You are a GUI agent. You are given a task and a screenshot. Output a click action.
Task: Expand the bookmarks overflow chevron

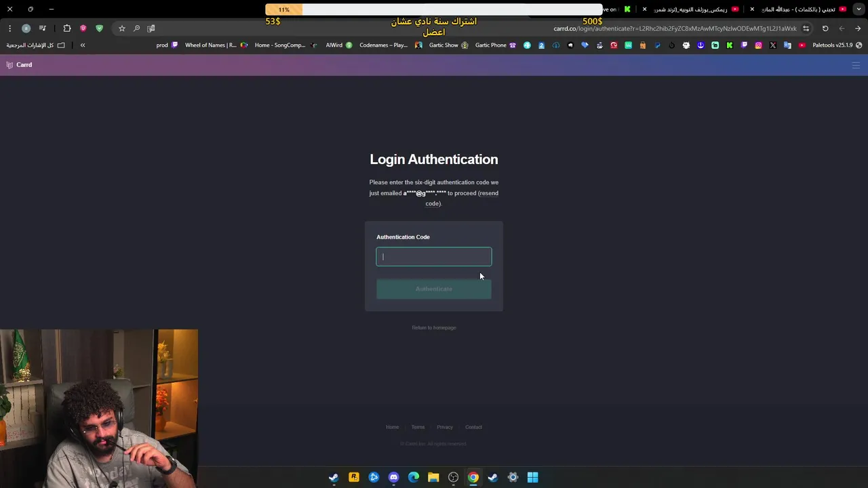(x=83, y=45)
